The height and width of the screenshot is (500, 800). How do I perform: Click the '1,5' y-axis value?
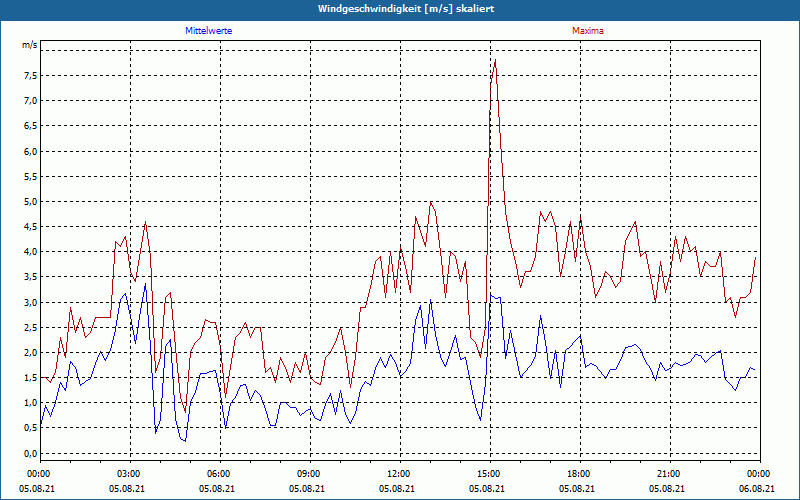click(x=31, y=378)
